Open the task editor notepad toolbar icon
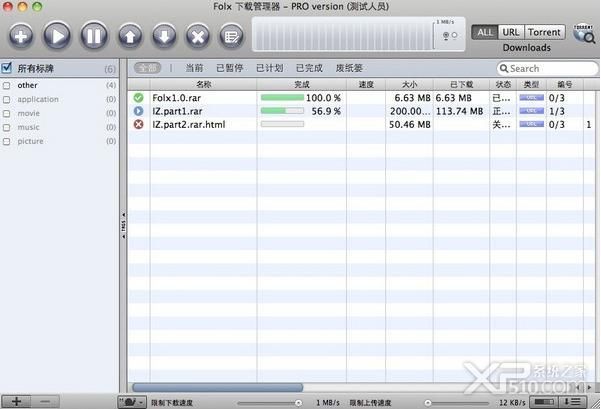 232,37
